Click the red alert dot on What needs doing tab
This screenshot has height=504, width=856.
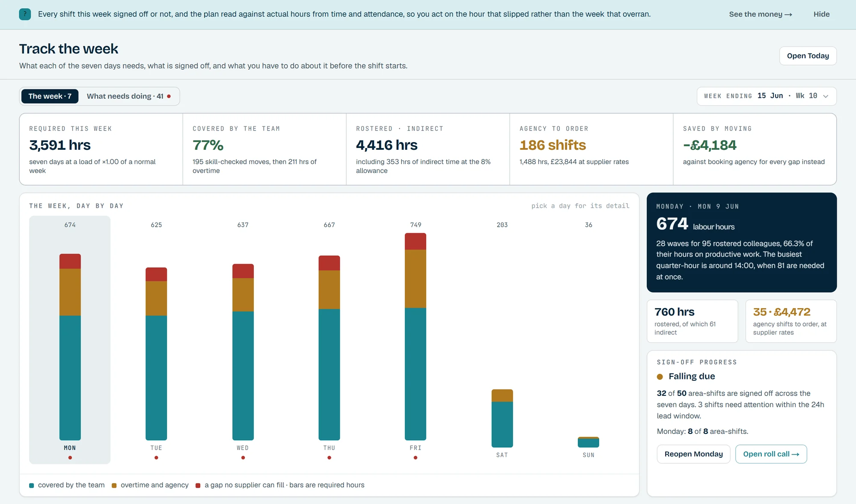coord(169,96)
